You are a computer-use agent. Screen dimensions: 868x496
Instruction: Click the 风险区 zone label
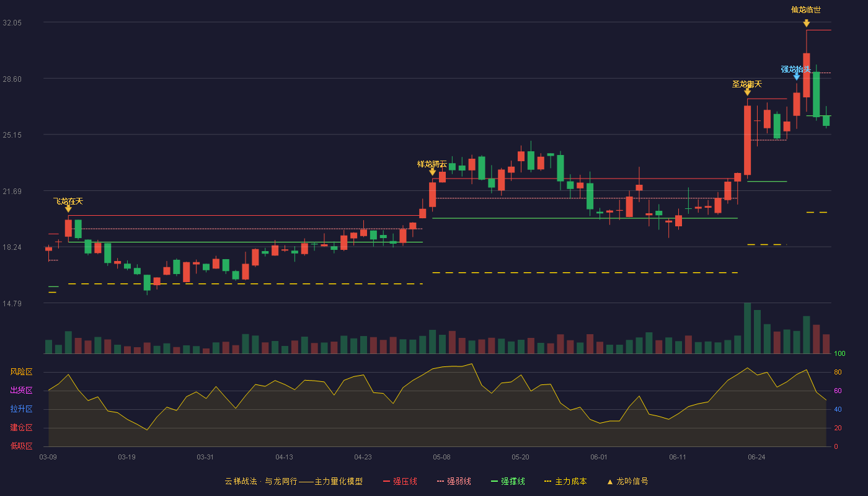tap(21, 372)
